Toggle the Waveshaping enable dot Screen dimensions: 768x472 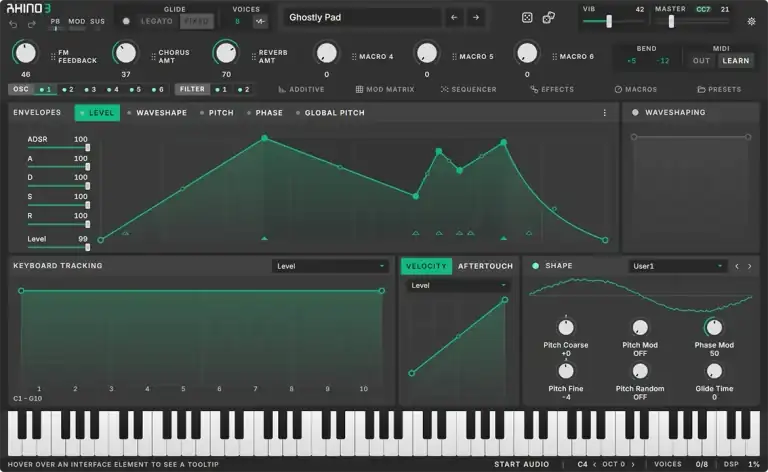click(635, 113)
